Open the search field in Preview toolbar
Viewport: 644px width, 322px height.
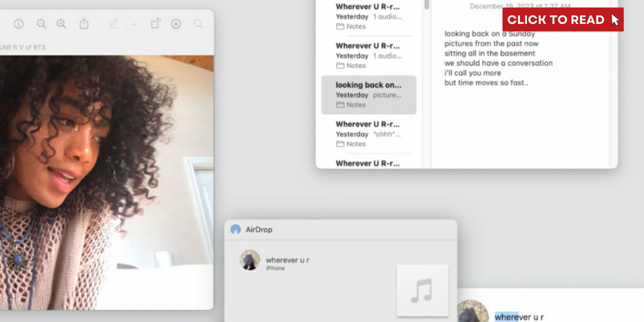coord(198,24)
